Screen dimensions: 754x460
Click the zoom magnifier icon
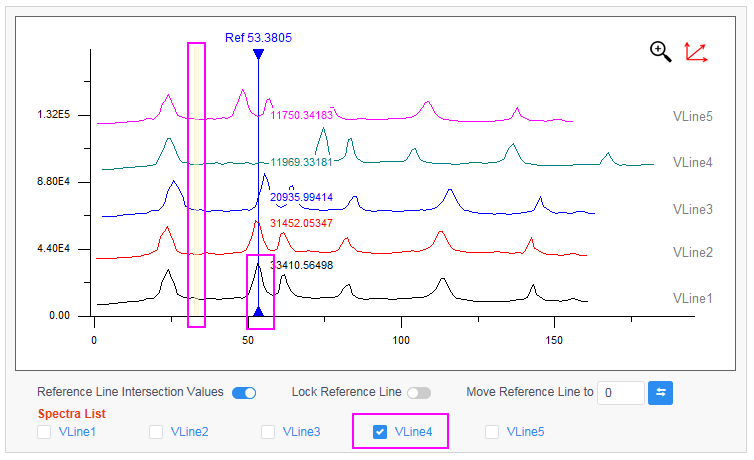click(x=660, y=52)
